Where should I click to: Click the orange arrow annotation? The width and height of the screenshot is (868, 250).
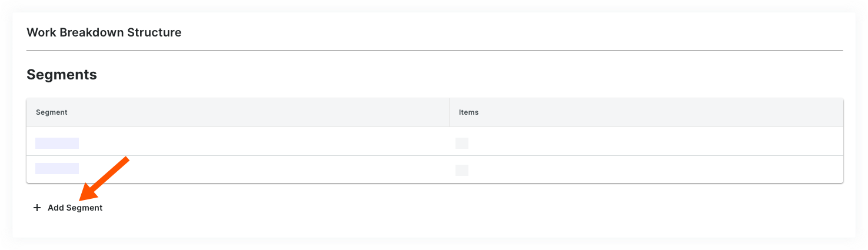[106, 177]
